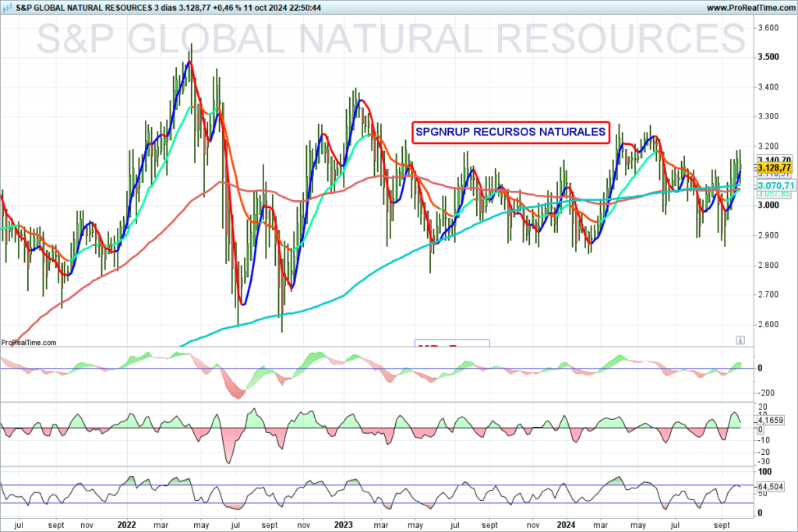Click the green 3.057,85 moving average label
The width and height of the screenshot is (798, 532).
pos(774,194)
